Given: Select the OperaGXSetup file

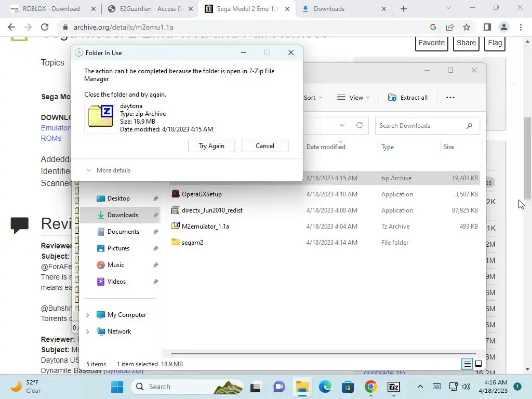Looking at the screenshot, I should click(x=325, y=194).
